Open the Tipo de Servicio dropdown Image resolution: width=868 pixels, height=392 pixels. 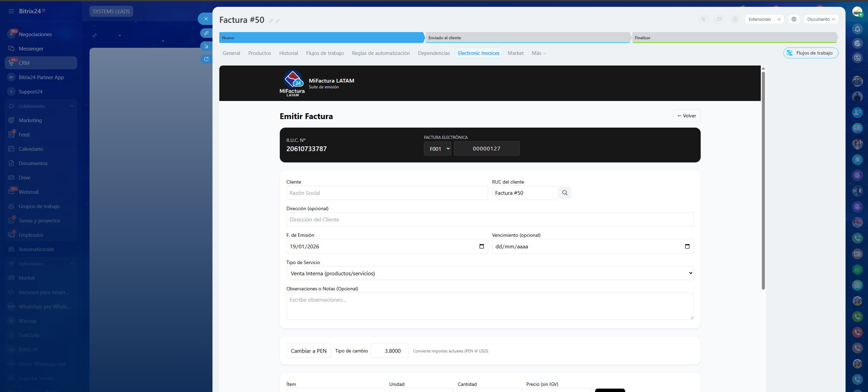[x=490, y=273]
